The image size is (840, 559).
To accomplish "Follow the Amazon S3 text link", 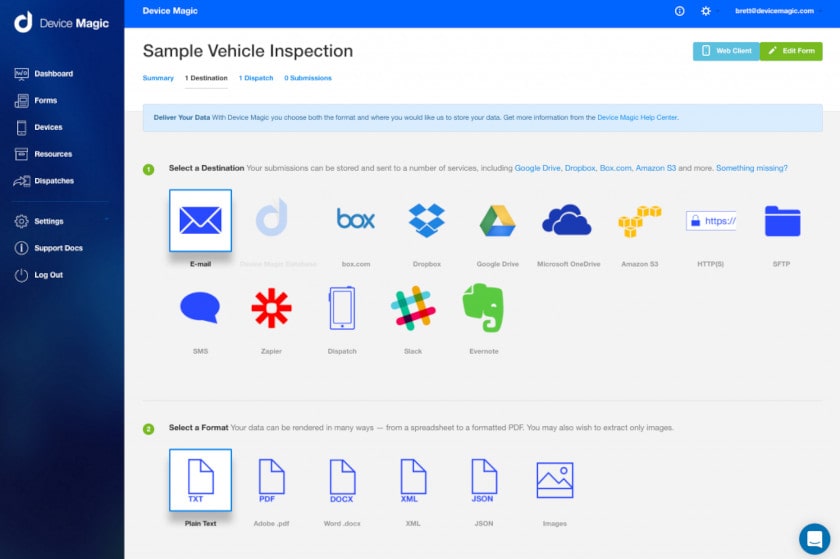I will 656,168.
